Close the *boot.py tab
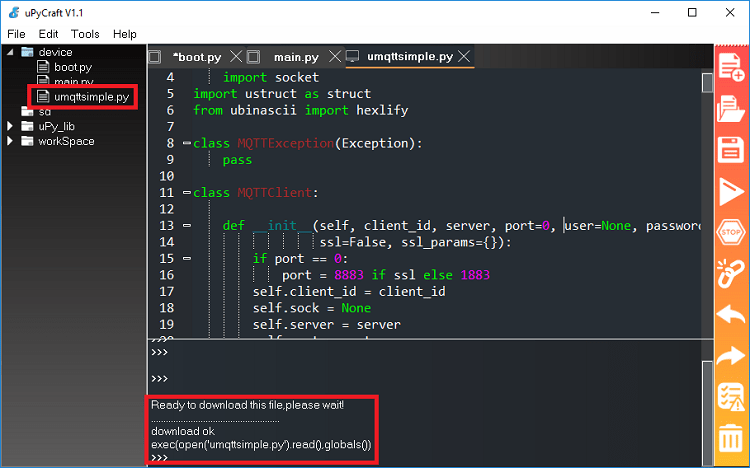Viewport: 750px width, 468px height. click(235, 57)
